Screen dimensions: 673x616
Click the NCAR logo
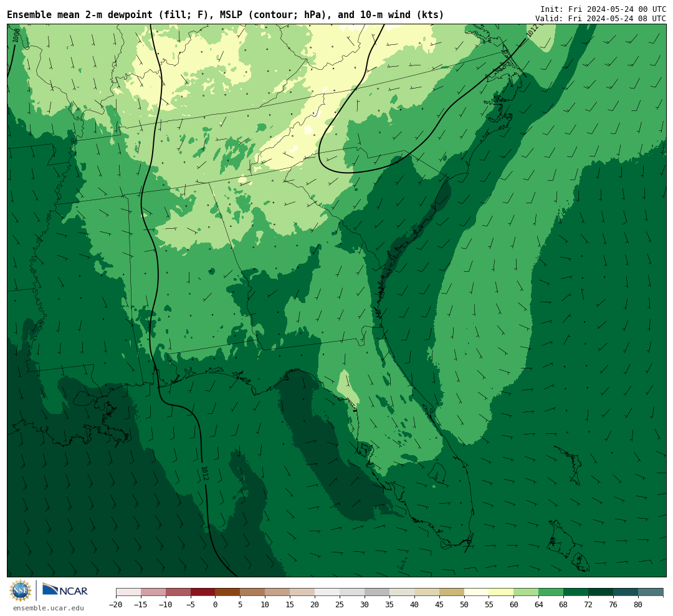[x=65, y=589]
